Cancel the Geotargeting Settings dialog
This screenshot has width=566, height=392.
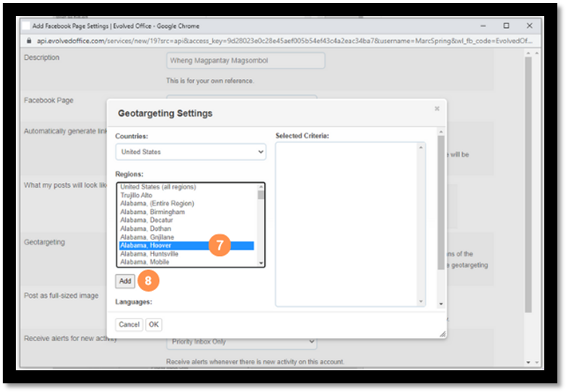pyautogui.click(x=129, y=325)
